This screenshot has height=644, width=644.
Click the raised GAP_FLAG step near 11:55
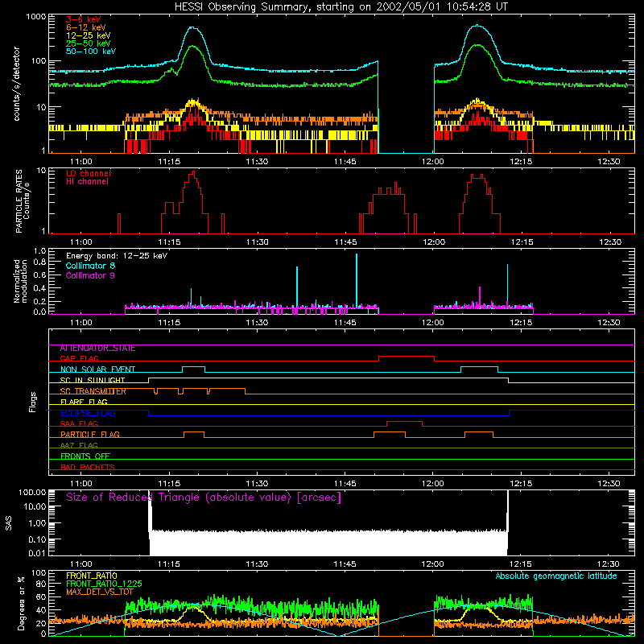407,357
